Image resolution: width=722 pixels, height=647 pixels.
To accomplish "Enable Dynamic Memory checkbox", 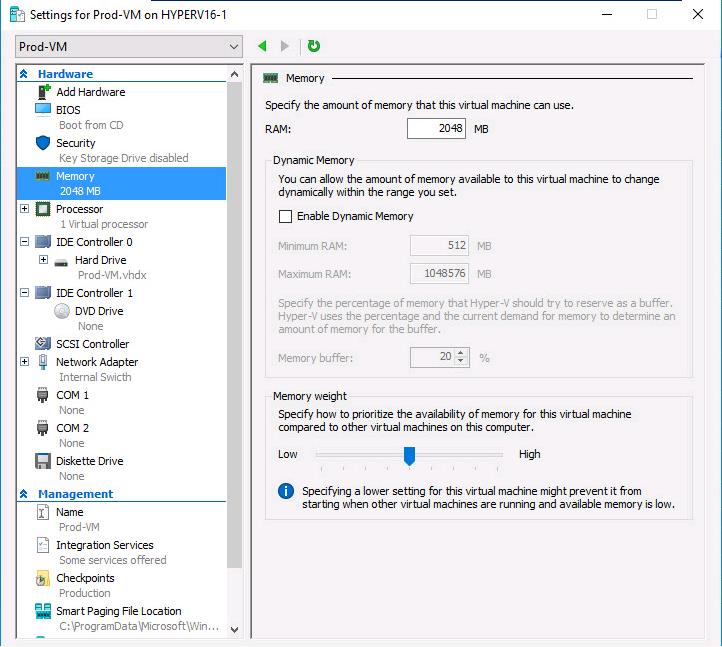I will coord(285,216).
